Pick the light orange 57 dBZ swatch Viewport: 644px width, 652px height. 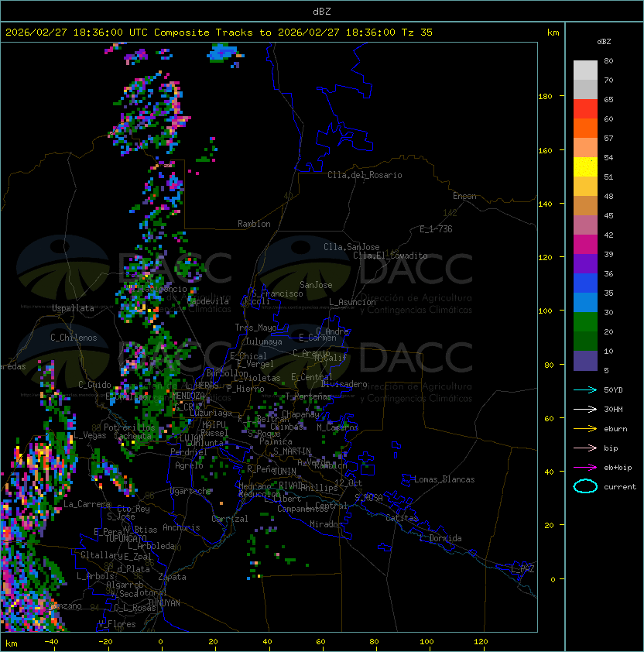point(585,148)
